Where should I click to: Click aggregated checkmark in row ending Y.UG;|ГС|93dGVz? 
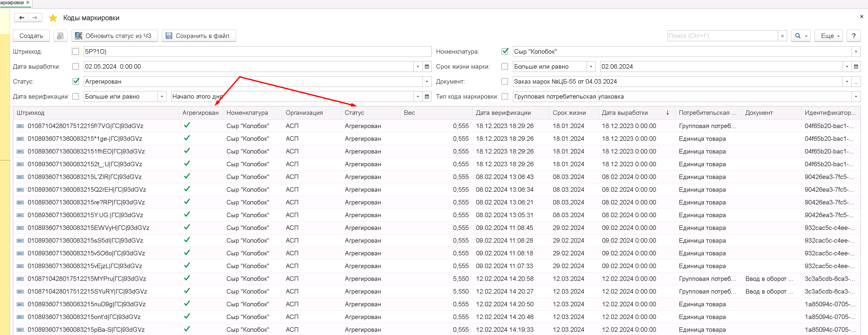click(x=187, y=214)
